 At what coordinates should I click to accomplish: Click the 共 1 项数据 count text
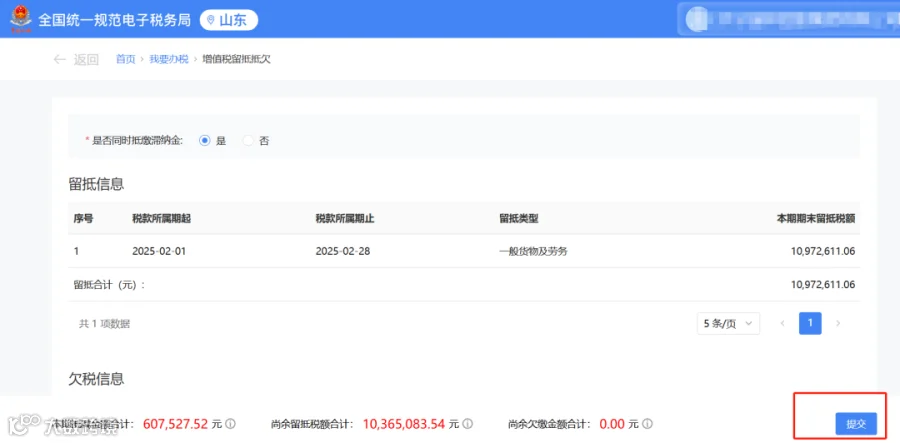(104, 324)
